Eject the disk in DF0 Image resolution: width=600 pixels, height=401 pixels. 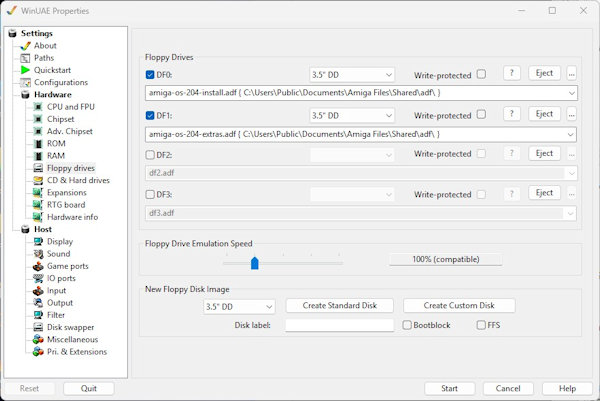(x=544, y=73)
